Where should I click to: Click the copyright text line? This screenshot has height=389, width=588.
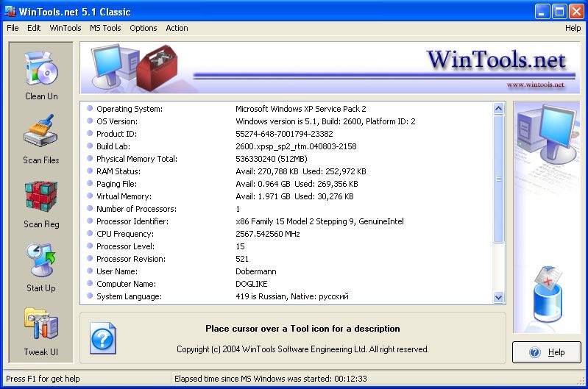[302, 349]
